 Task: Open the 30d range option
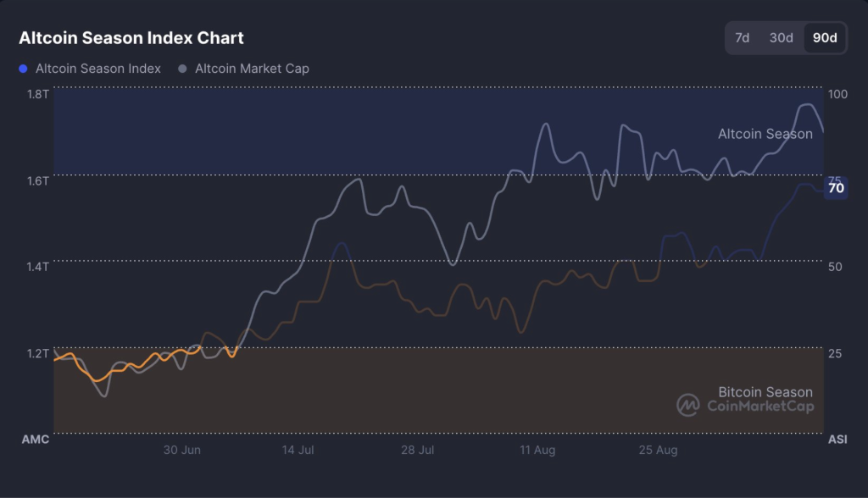(782, 37)
